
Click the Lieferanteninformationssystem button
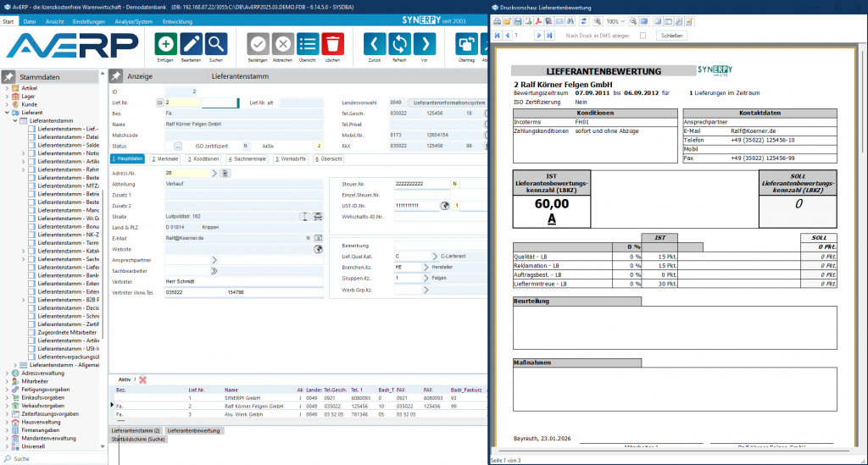449,102
